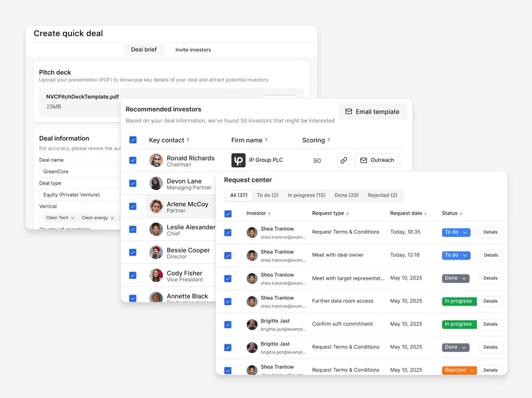This screenshot has height=398, width=532.
Task: Select the In progress (15) tab
Action: (306, 195)
